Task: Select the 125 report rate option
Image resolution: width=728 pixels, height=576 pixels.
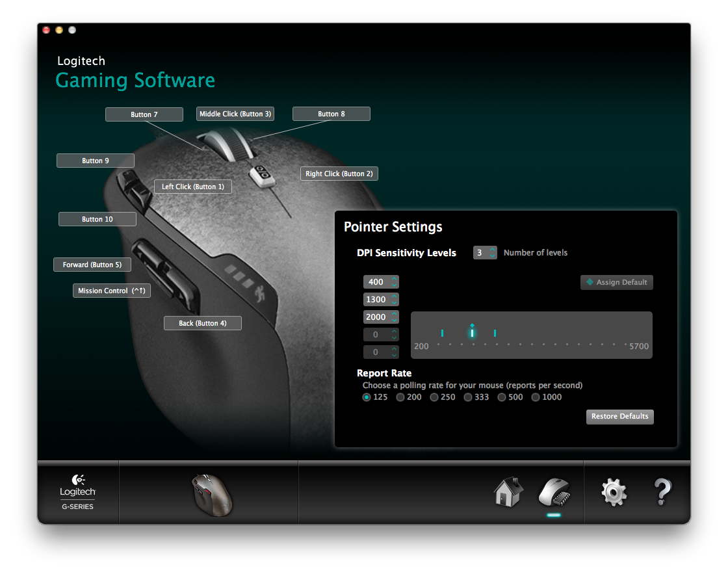Action: point(367,397)
